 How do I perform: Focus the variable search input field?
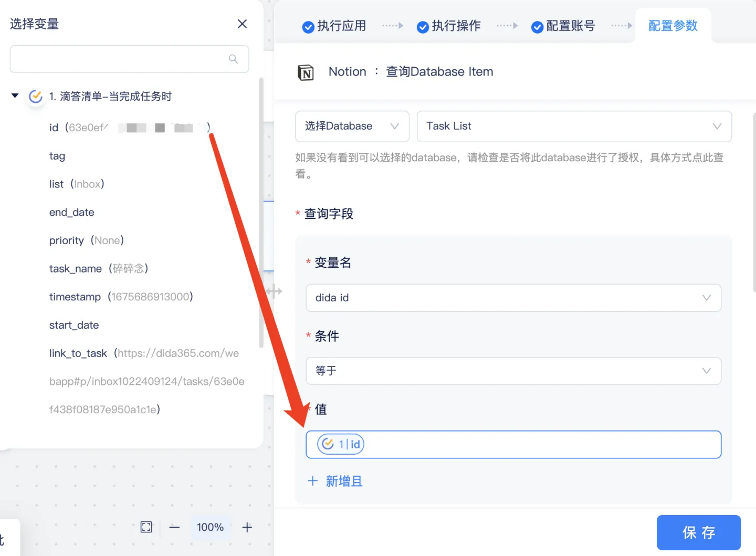pos(129,59)
